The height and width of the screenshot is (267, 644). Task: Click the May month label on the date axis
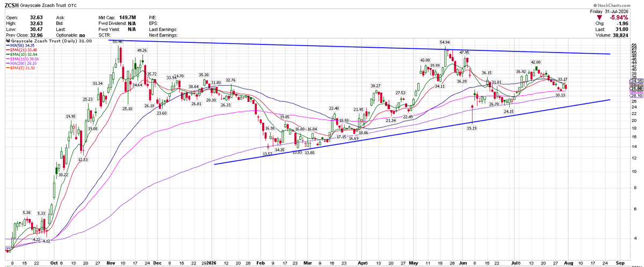tap(414, 262)
